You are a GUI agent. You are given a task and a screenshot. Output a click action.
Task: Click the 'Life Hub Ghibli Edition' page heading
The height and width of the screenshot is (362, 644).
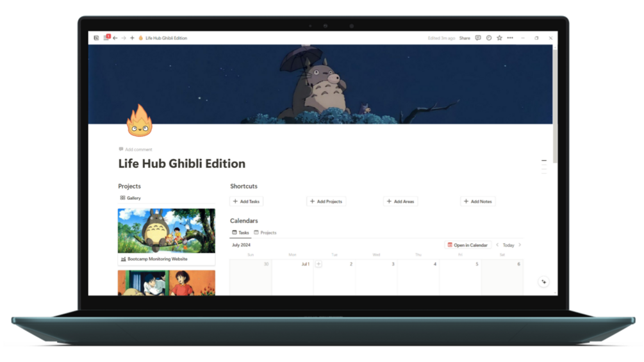tap(181, 163)
